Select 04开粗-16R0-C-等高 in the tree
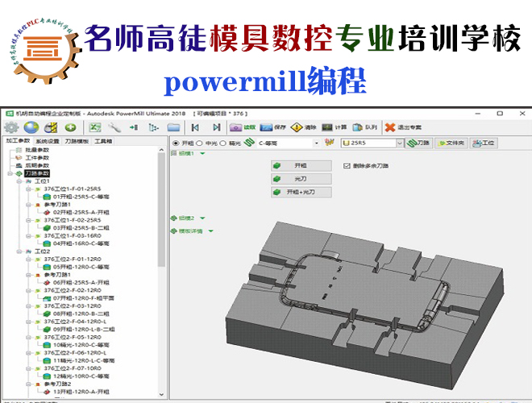This screenshot has width=532, height=403. click(81, 243)
